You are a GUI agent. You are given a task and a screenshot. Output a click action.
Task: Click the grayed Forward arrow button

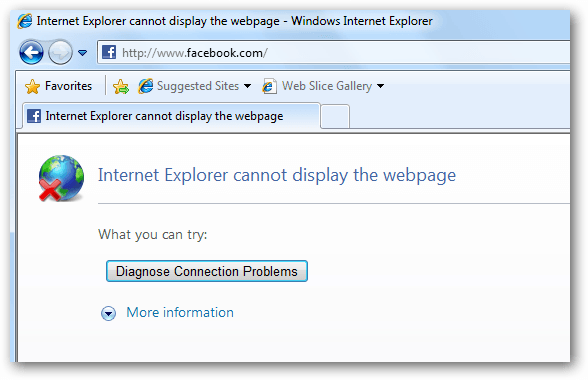60,52
